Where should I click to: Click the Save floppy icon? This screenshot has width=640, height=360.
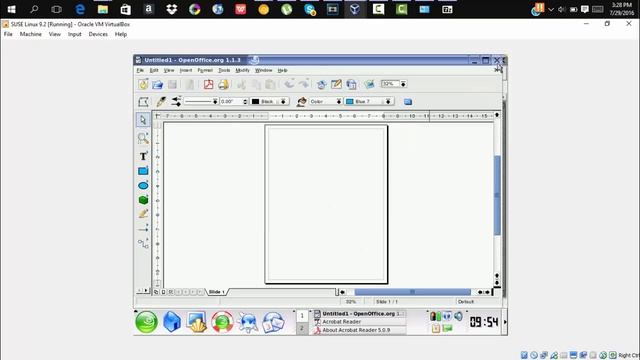(173, 84)
